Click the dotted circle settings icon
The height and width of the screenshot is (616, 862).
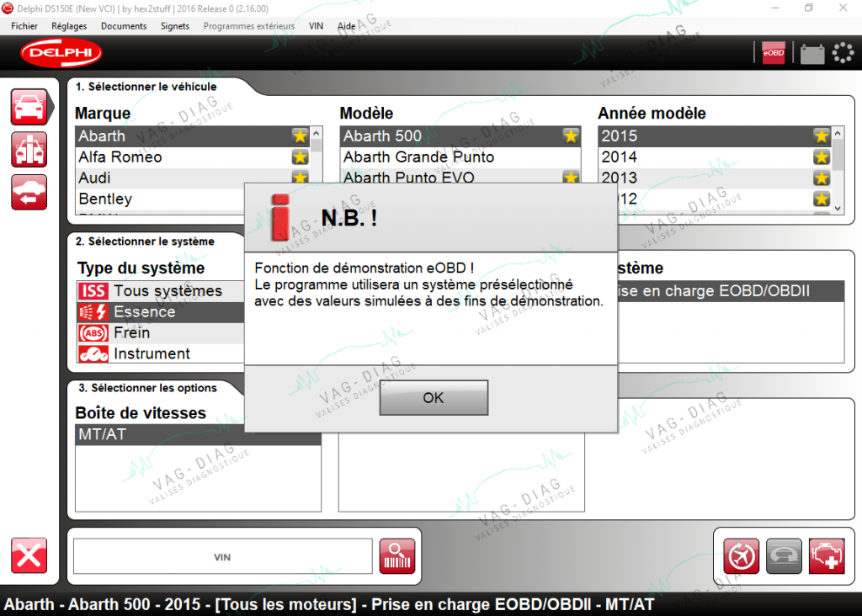click(x=842, y=53)
